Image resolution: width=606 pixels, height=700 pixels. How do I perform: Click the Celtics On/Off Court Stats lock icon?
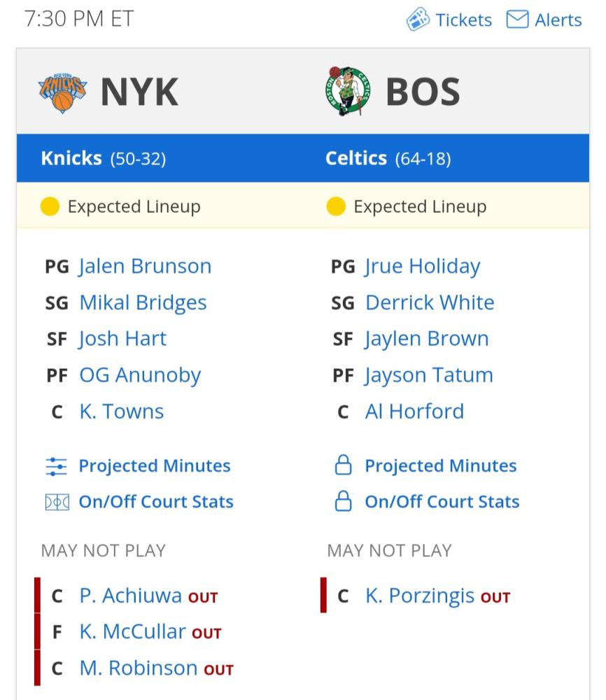343,501
